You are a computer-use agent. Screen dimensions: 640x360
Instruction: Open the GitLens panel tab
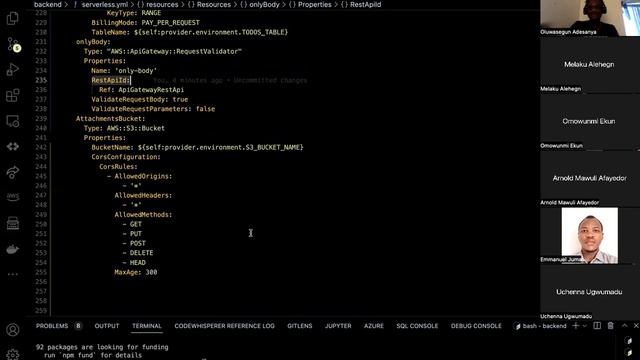coord(300,326)
